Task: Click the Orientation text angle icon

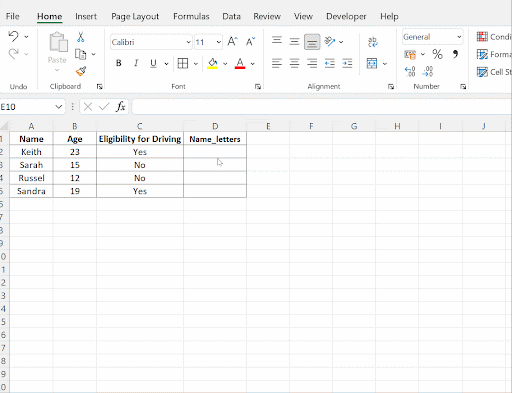Action: coord(330,42)
